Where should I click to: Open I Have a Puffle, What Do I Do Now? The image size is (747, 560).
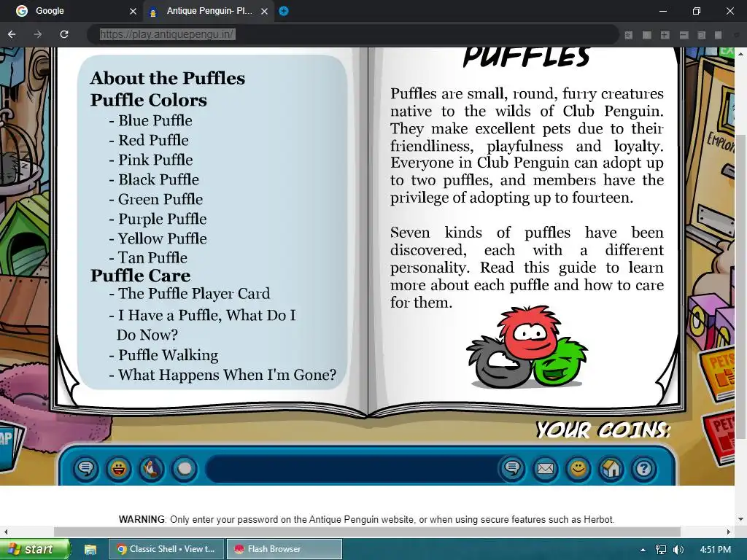coord(203,324)
